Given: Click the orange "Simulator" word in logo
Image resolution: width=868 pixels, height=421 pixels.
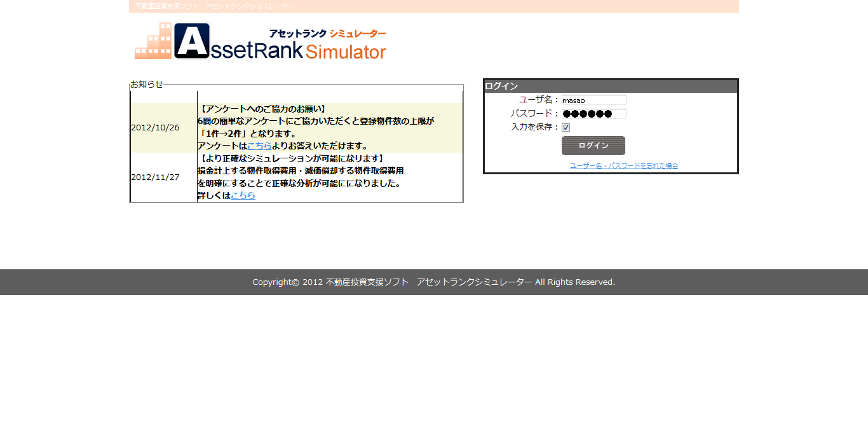Looking at the screenshot, I should point(345,52).
